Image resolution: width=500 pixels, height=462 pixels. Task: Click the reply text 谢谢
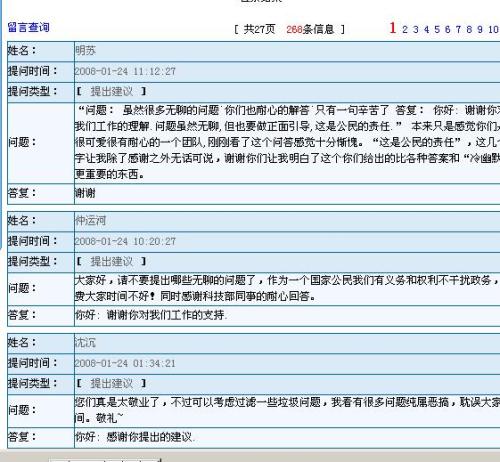[x=85, y=193]
